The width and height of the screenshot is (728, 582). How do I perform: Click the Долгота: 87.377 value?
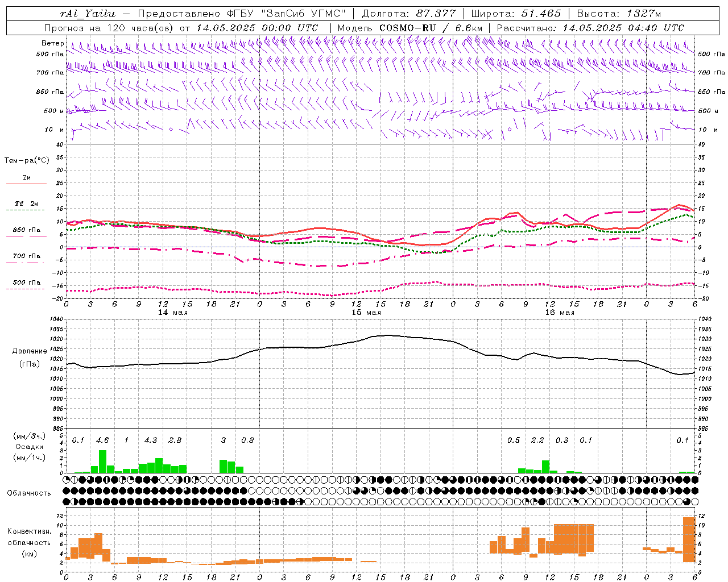pos(408,14)
